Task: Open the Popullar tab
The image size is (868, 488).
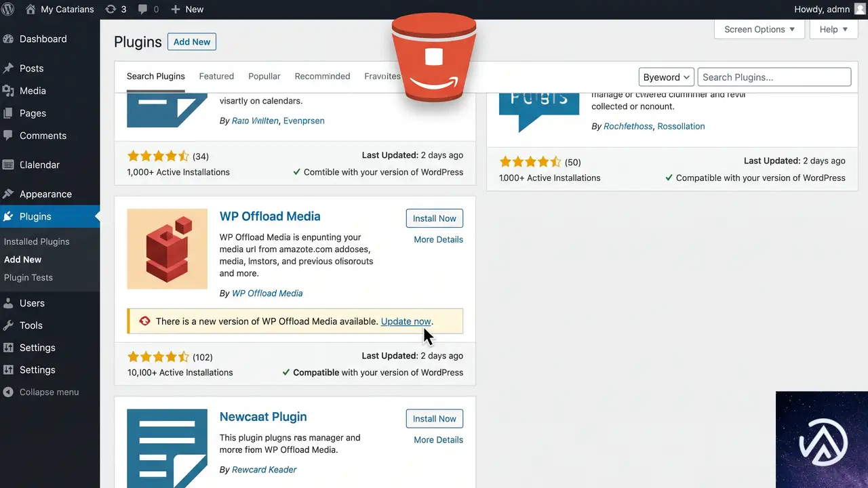Action: point(264,76)
